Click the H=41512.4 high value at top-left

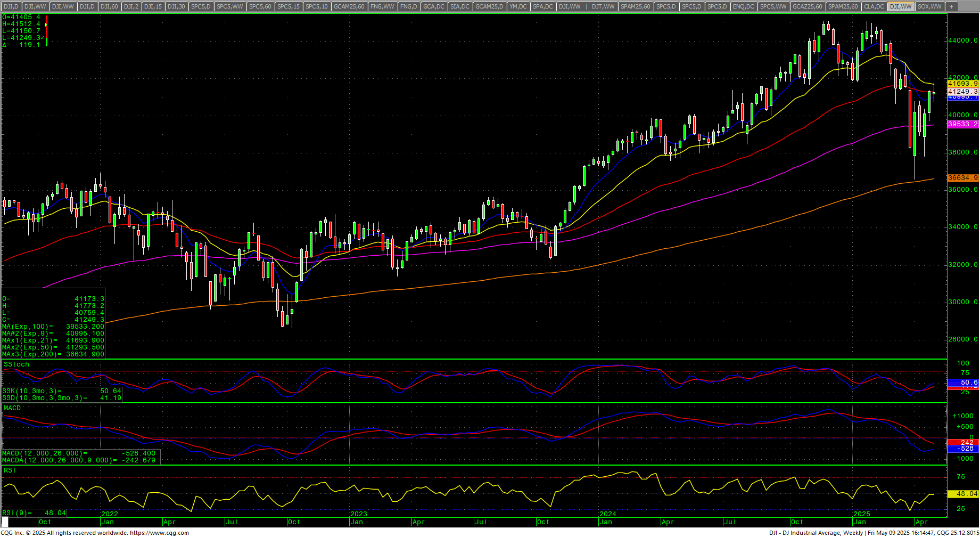pyautogui.click(x=21, y=24)
